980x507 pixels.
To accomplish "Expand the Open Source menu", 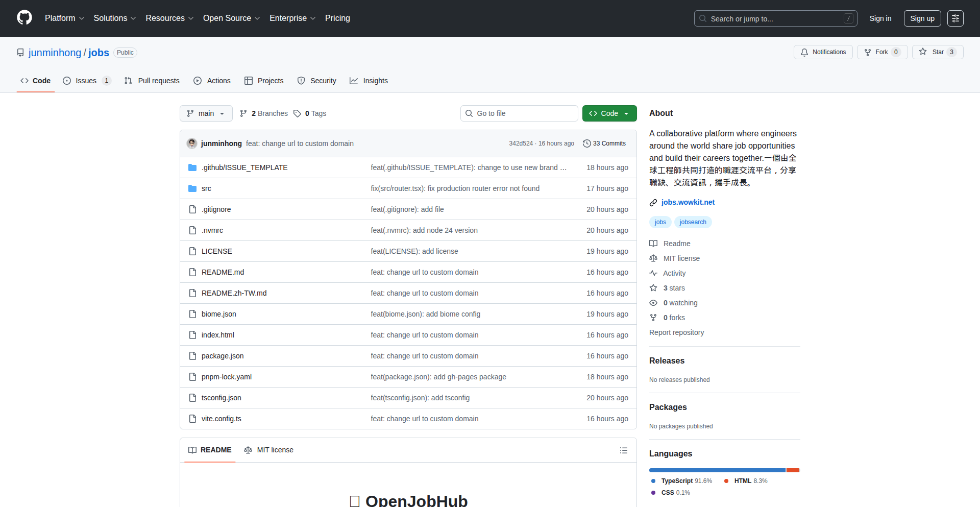I will (232, 18).
